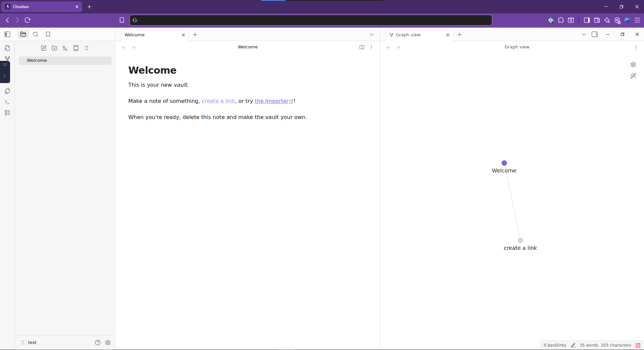Start the graph timelapse animation wand
Viewport: 644px width, 350px height.
pyautogui.click(x=633, y=76)
